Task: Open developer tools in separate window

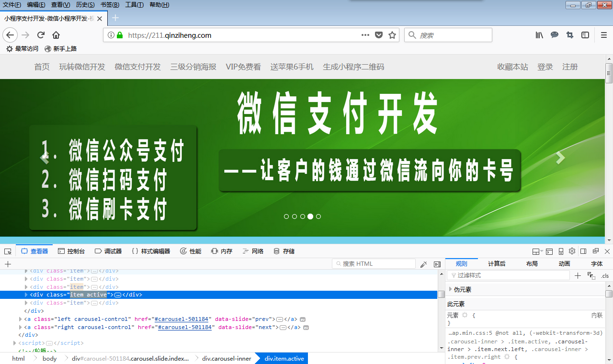Action: 596,251
